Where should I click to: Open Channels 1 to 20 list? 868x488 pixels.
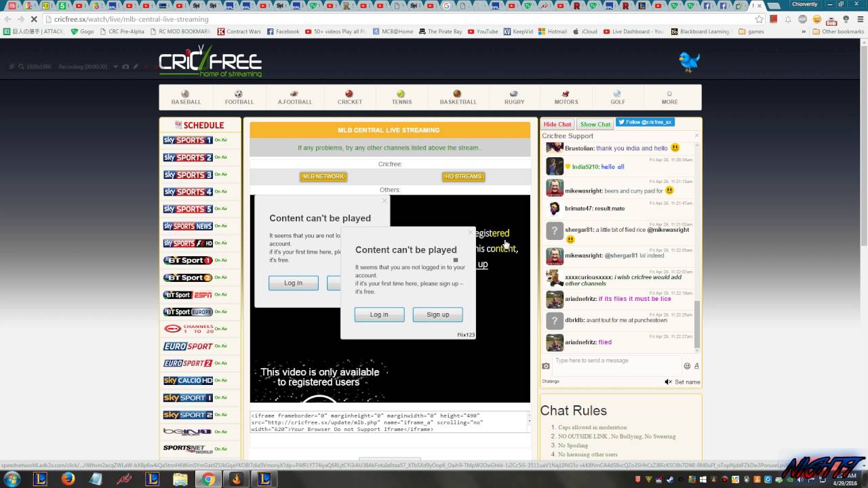coord(188,329)
